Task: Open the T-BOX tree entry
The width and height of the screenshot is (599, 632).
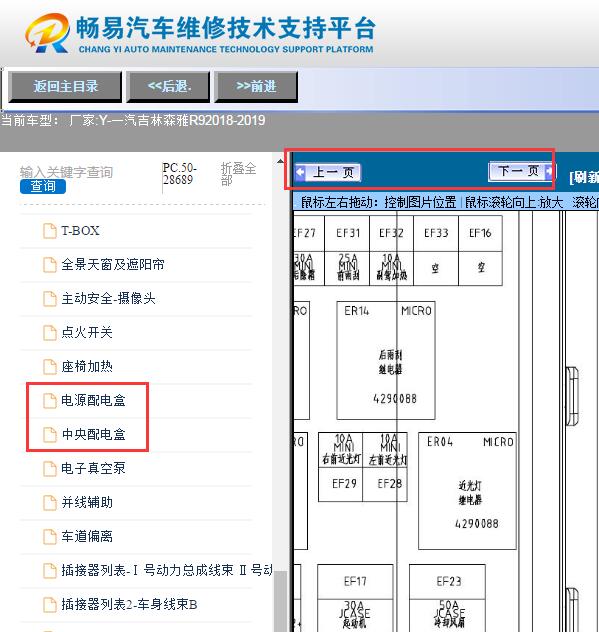Action: (x=80, y=231)
